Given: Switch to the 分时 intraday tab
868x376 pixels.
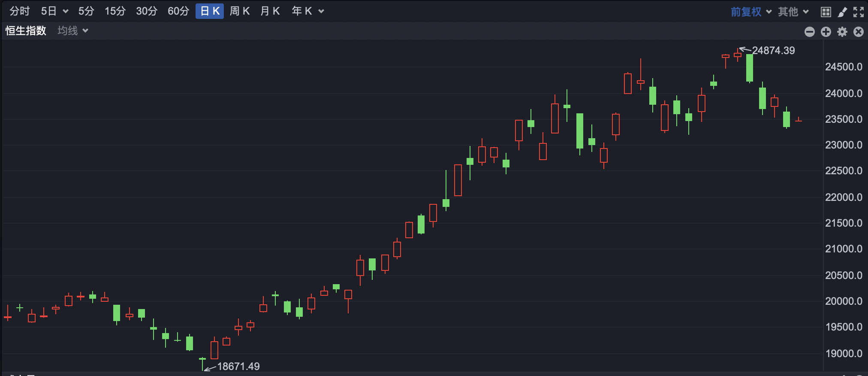Looking at the screenshot, I should [x=20, y=11].
